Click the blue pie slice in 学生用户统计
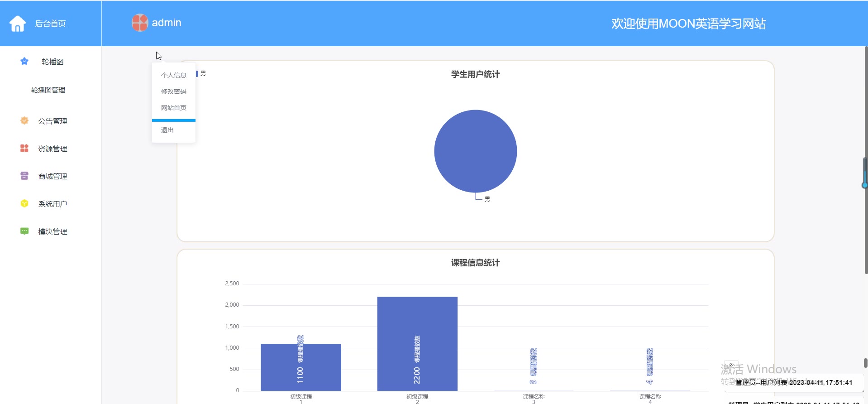Image resolution: width=868 pixels, height=404 pixels. (x=476, y=151)
